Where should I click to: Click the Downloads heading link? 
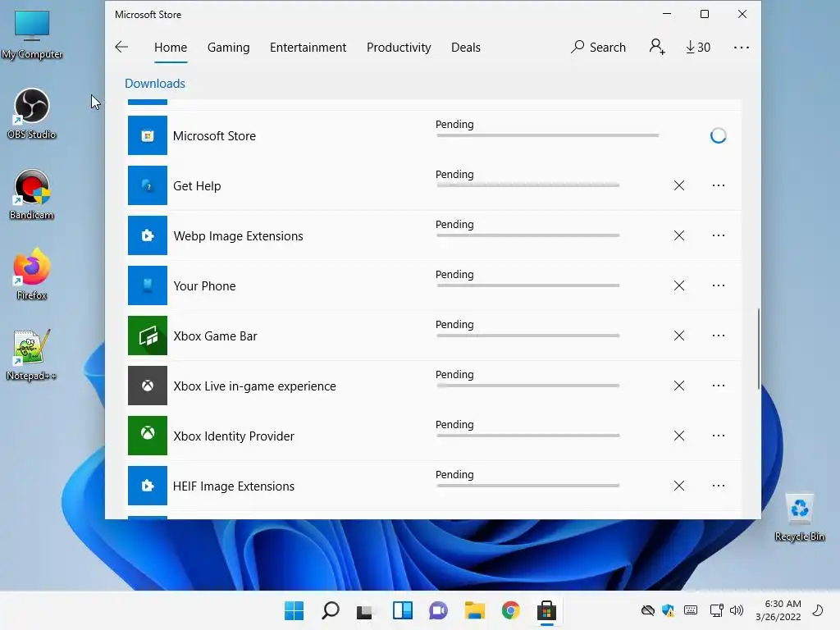tap(155, 84)
